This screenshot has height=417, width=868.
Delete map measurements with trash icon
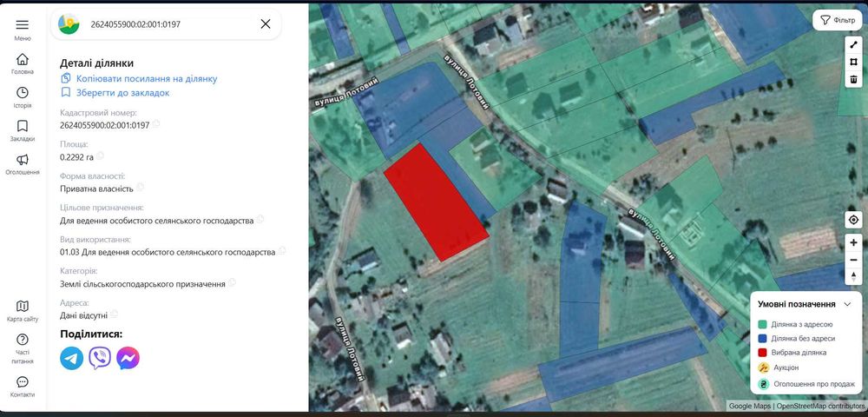tap(853, 79)
